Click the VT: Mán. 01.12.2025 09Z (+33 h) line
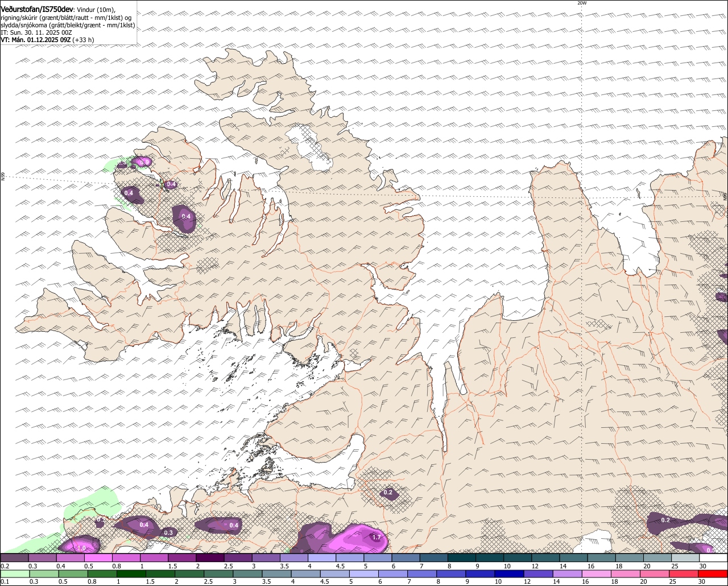Viewport: 728px width, 586px height. (47, 40)
